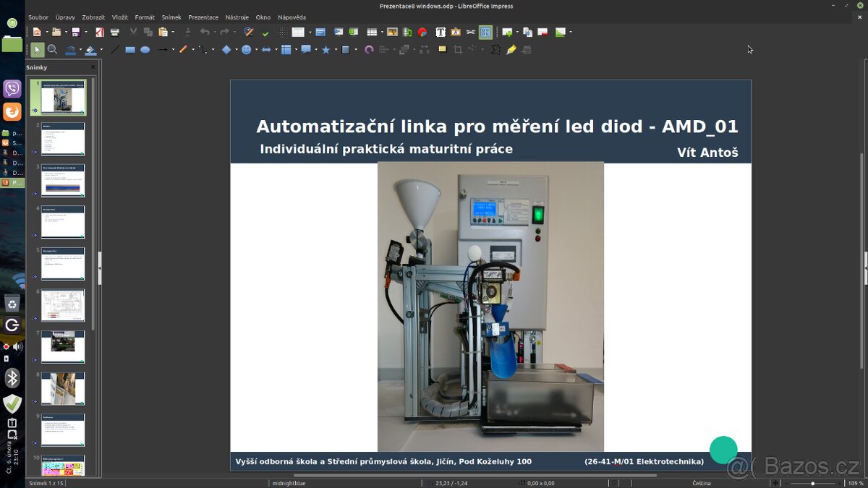The height and width of the screenshot is (488, 868).
Task: Click the volume speaker tray icon
Action: tap(17, 347)
